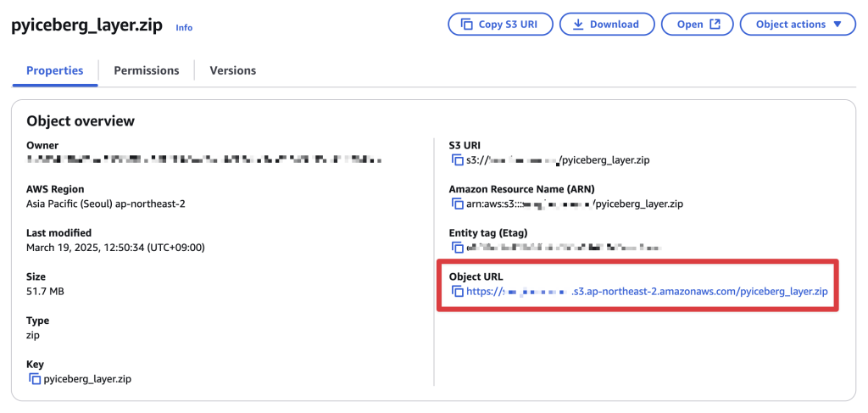Image resolution: width=868 pixels, height=413 pixels.
Task: Select the March 19, 2025 modified date
Action: click(x=115, y=248)
